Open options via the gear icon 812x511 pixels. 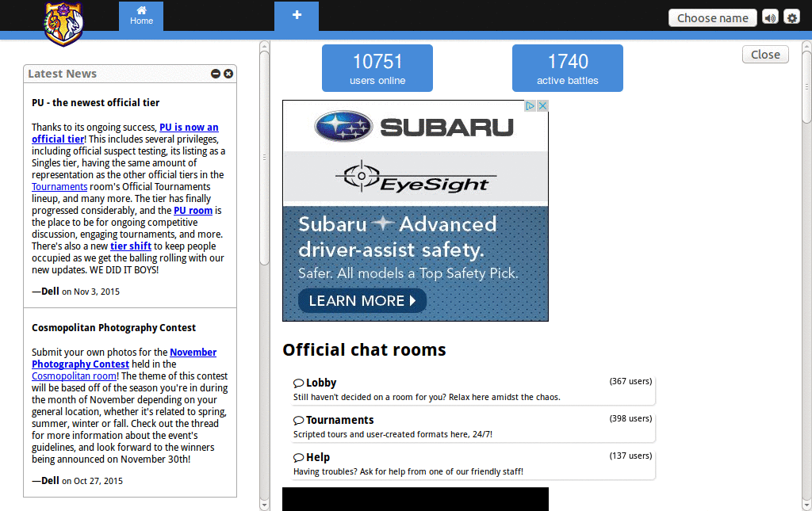point(792,18)
